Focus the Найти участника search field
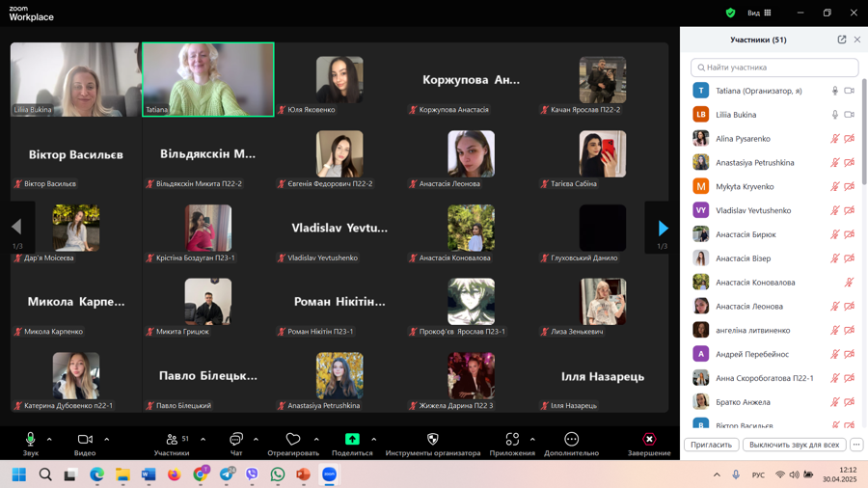Viewport: 868px width, 488px height. 774,68
